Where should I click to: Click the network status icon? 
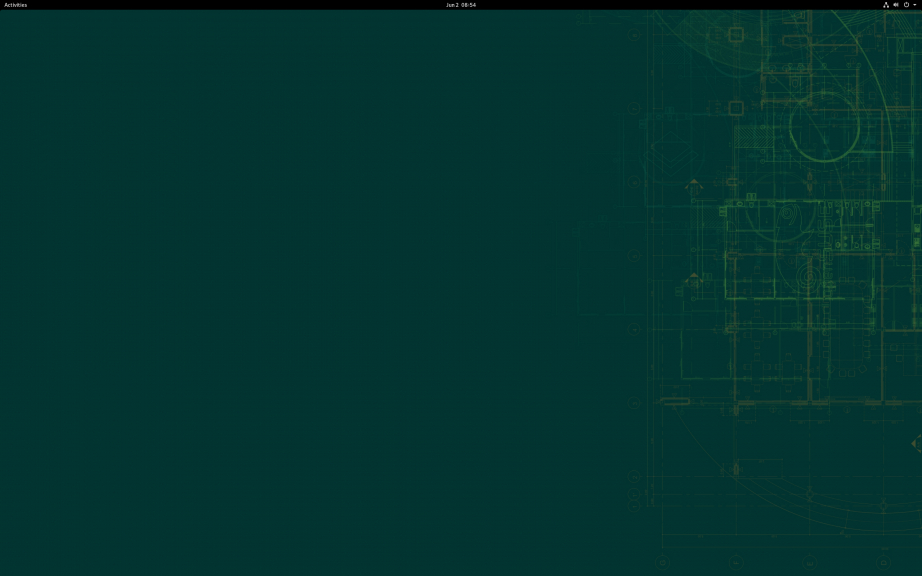[x=886, y=5]
